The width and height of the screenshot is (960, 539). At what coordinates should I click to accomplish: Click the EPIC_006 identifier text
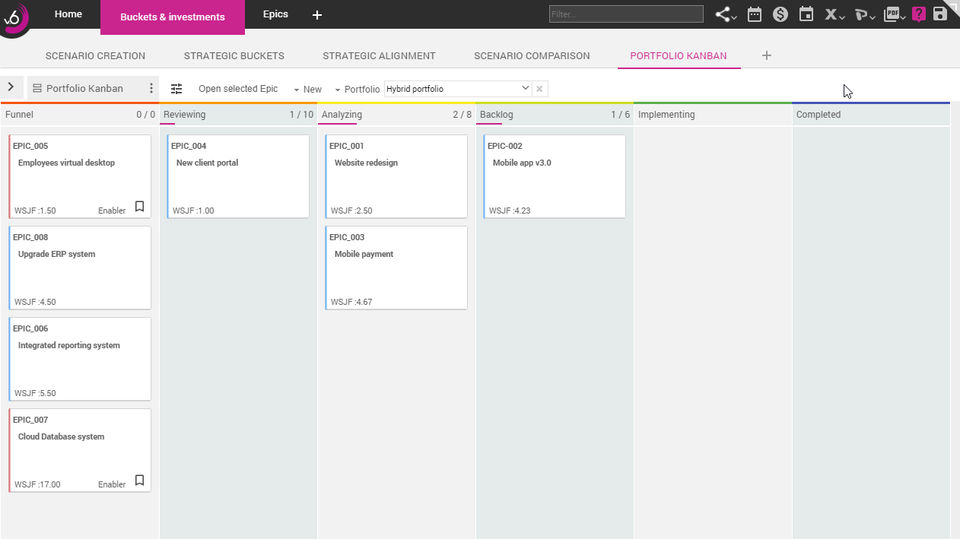click(x=30, y=328)
